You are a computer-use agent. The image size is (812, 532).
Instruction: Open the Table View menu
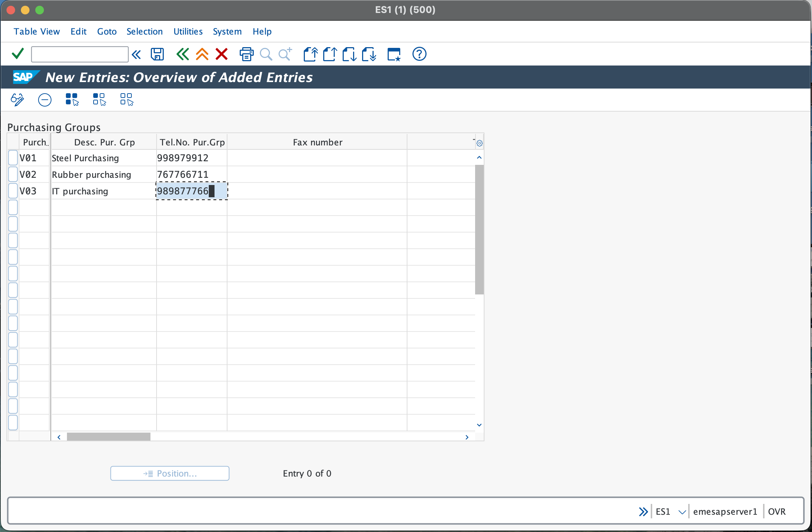pos(37,32)
